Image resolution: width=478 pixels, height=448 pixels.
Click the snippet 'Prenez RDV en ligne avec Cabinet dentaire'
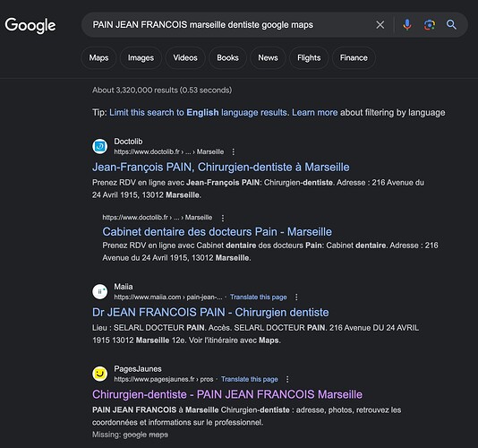[270, 252]
